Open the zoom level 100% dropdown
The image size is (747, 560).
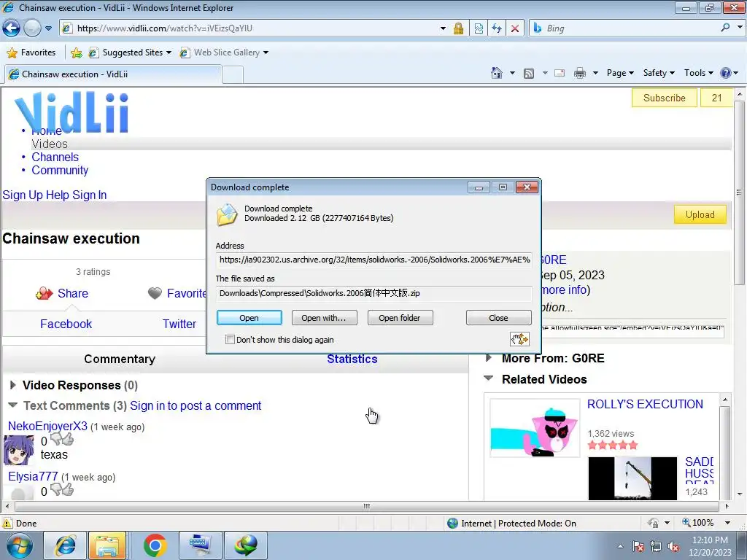727,523
